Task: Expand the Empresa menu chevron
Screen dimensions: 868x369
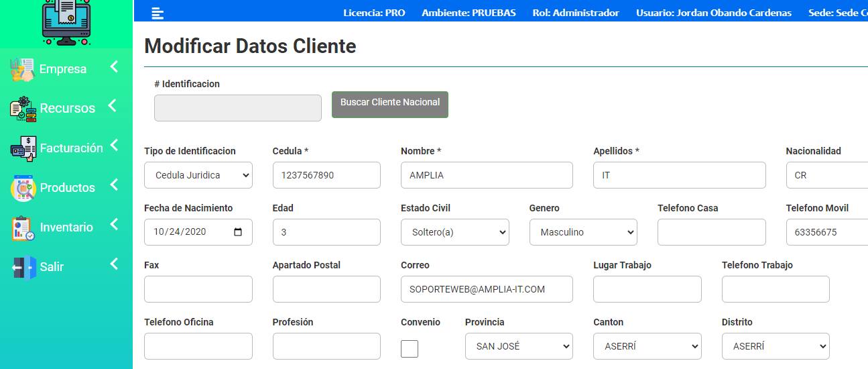Action: [x=114, y=67]
